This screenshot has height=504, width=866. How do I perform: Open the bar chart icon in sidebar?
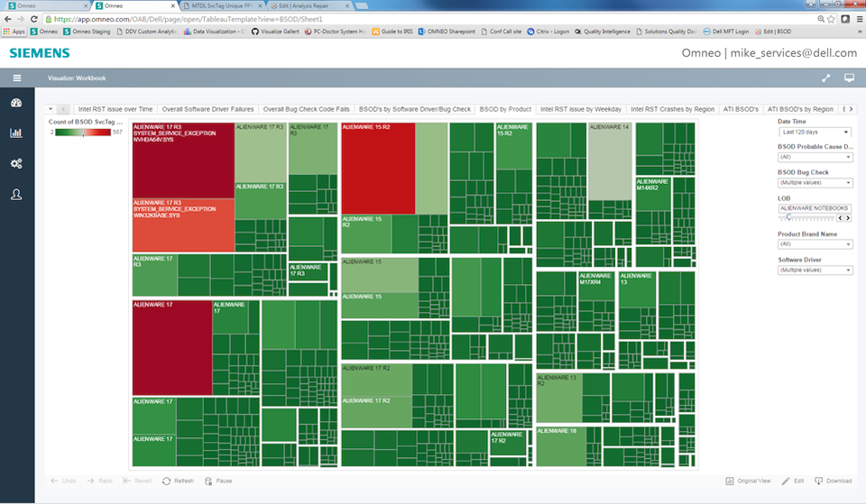[16, 133]
